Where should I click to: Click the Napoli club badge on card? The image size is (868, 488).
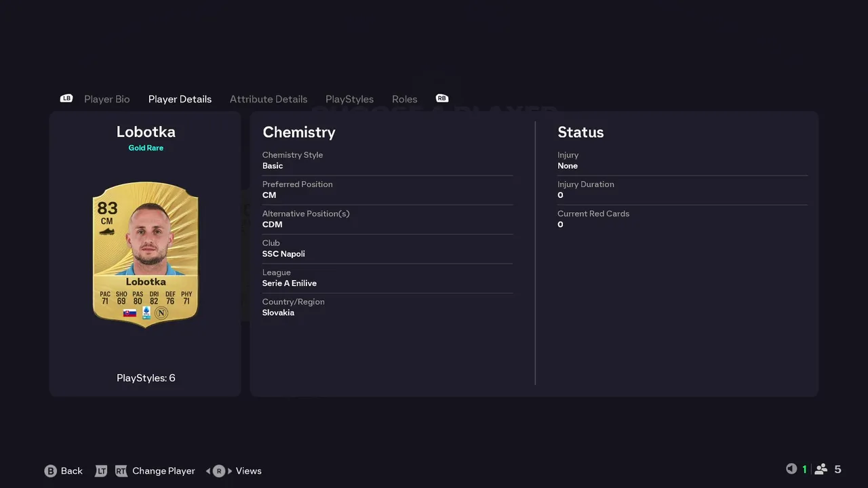161,313
